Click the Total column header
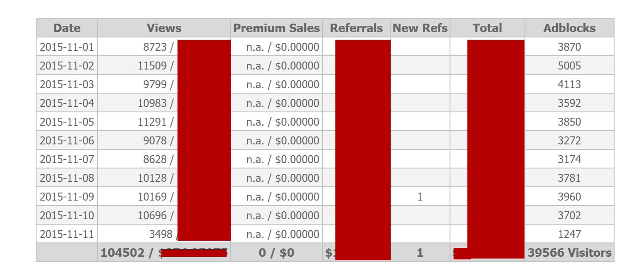This screenshot has width=644, height=271. point(487,28)
